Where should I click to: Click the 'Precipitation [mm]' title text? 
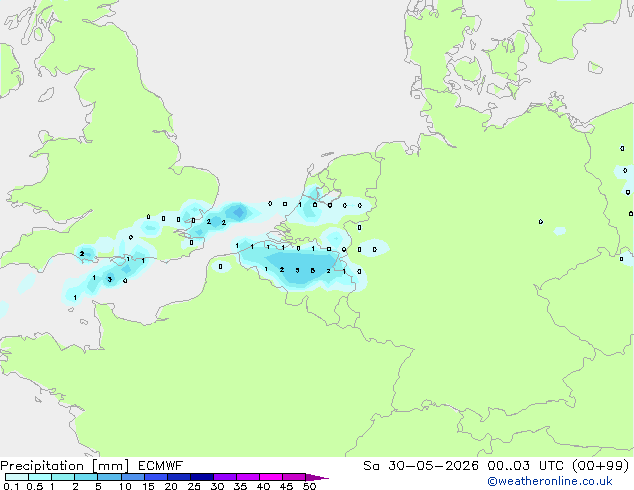click(x=65, y=466)
